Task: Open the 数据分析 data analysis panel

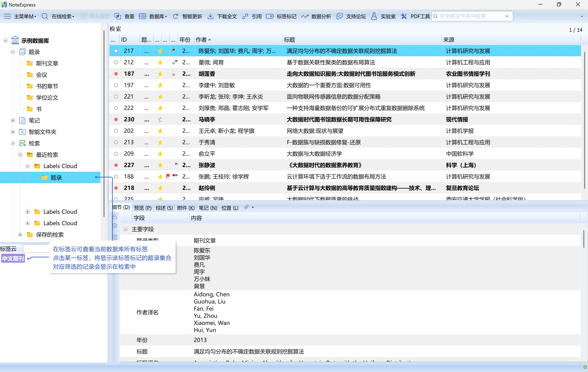Action: pos(316,16)
